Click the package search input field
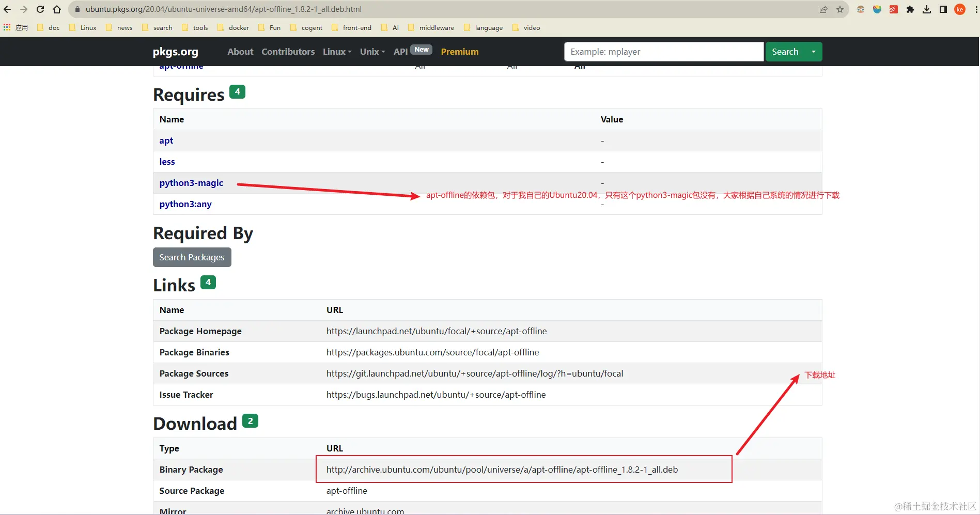This screenshot has height=515, width=980. pyautogui.click(x=664, y=52)
